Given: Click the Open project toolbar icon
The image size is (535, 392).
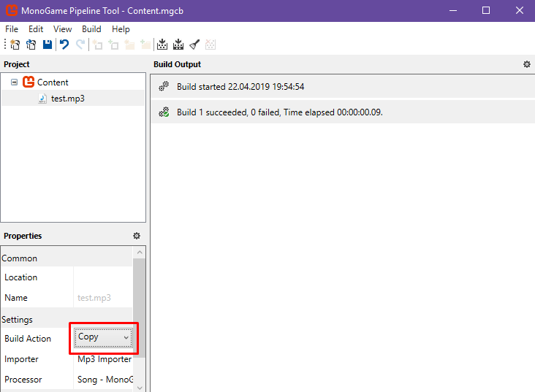Looking at the screenshot, I should click(x=31, y=45).
